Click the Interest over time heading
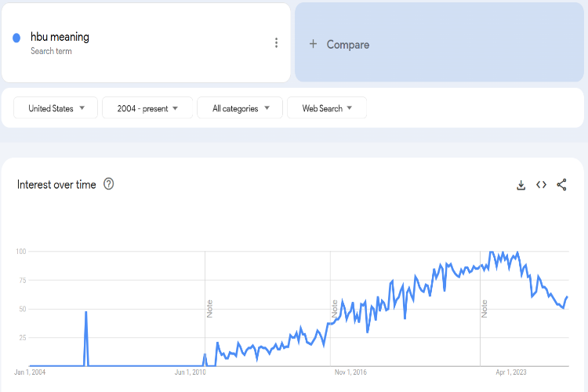588x392 pixels. pos(56,185)
